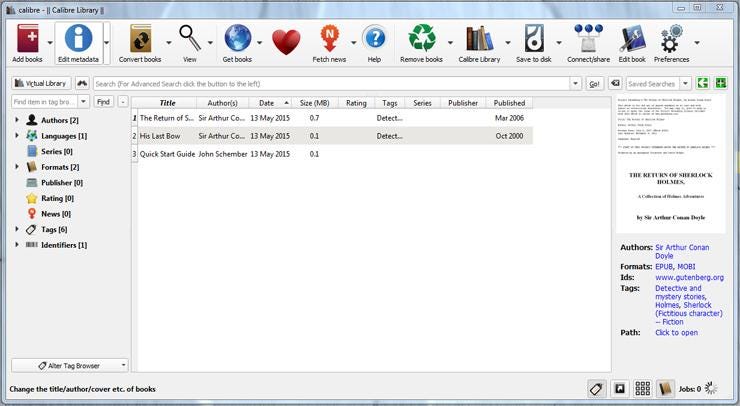This screenshot has width=740, height=406.
Task: Click the Remove books recycle icon
Action: coord(421,38)
